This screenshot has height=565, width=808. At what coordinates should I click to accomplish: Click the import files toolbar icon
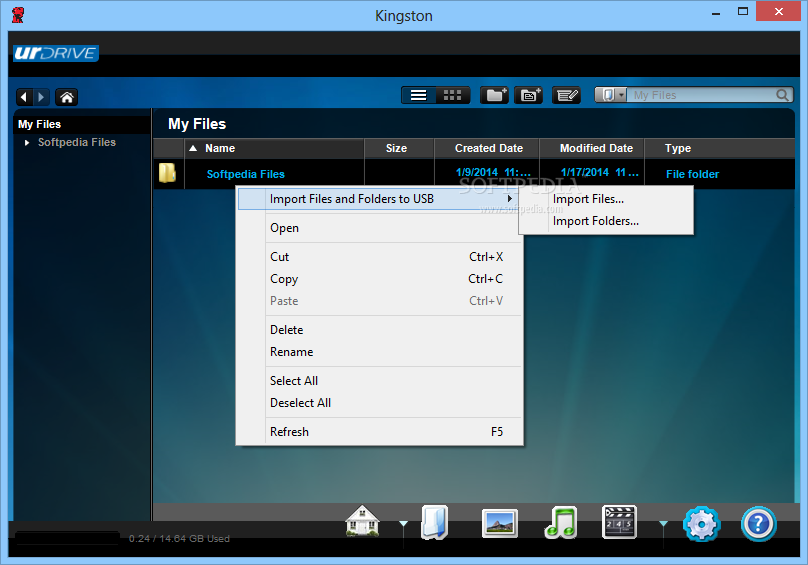pyautogui.click(x=528, y=95)
